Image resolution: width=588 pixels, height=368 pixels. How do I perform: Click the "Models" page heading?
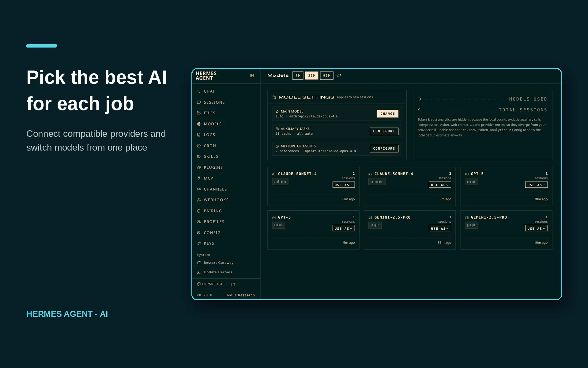[x=278, y=75]
